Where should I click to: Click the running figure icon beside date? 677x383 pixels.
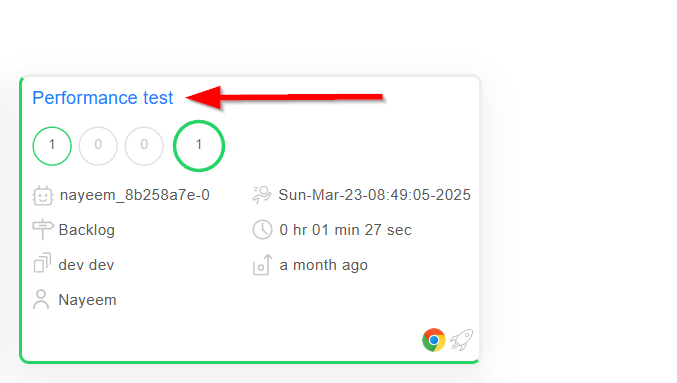[262, 195]
